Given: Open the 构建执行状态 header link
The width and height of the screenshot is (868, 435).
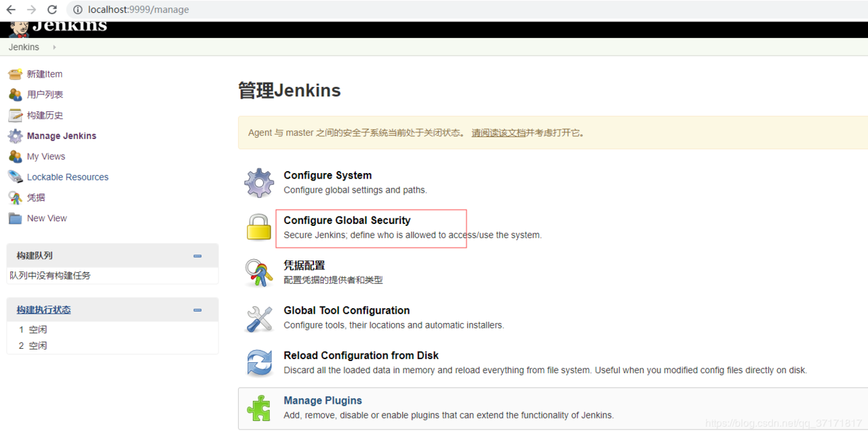Looking at the screenshot, I should (44, 309).
